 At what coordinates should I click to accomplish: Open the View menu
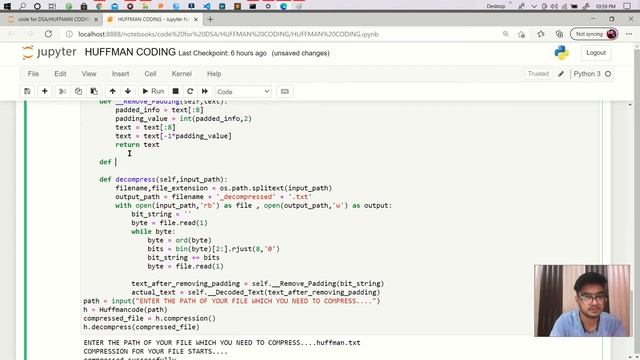tap(89, 74)
